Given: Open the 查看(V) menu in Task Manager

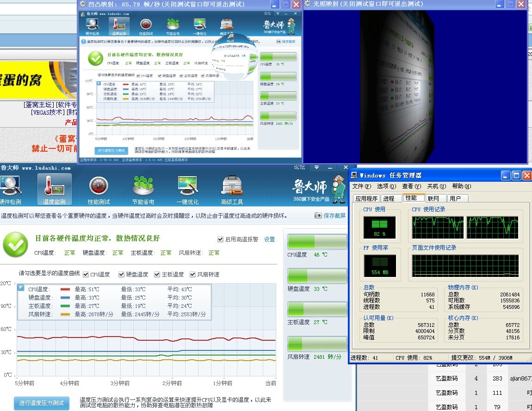Looking at the screenshot, I should click(412, 186).
